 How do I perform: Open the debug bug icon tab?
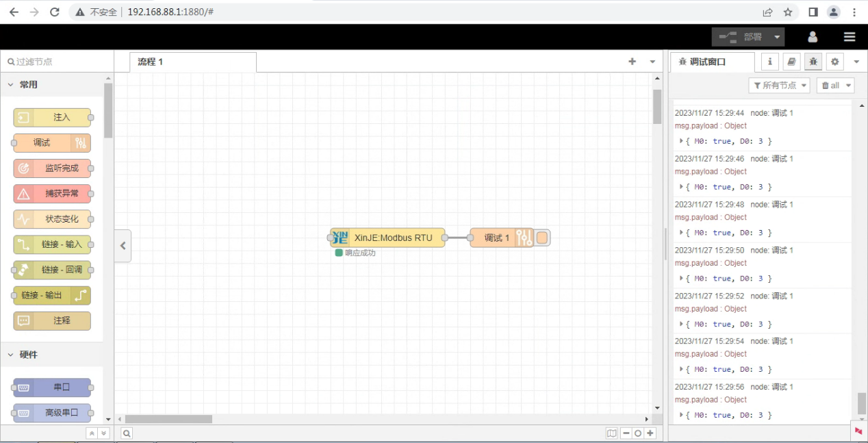(x=813, y=62)
